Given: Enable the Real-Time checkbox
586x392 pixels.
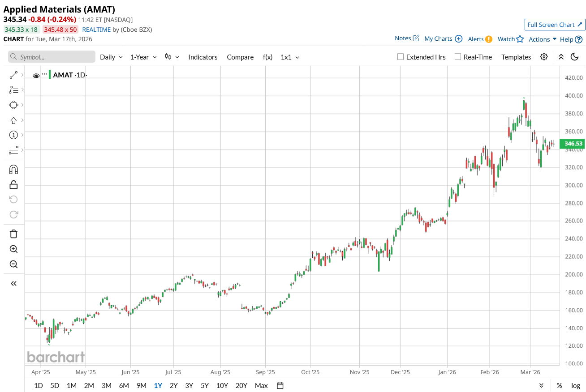Looking at the screenshot, I should pyautogui.click(x=457, y=57).
